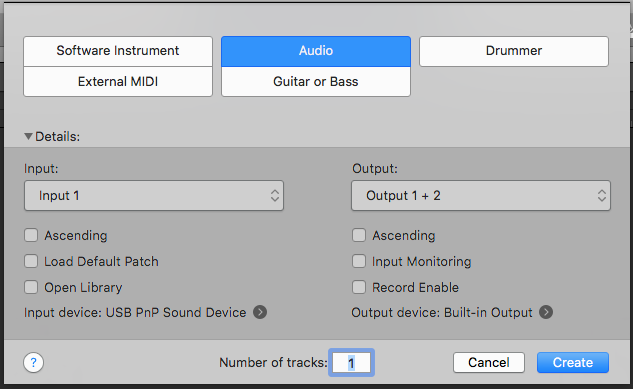
Task: Choose the Audio track type
Action: (x=316, y=51)
